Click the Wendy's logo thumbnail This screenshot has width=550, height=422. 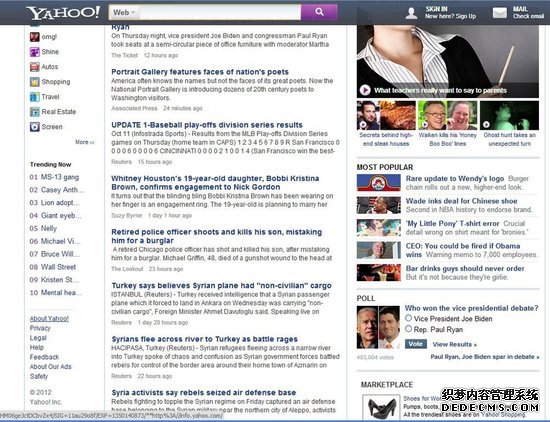pos(378,183)
